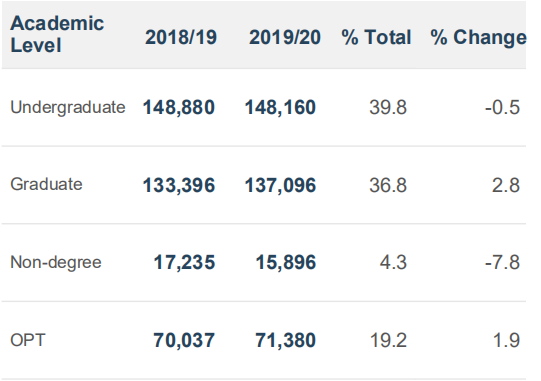Click OPT 2019/20 value 71,380
The width and height of the screenshot is (541, 381).
285,340
